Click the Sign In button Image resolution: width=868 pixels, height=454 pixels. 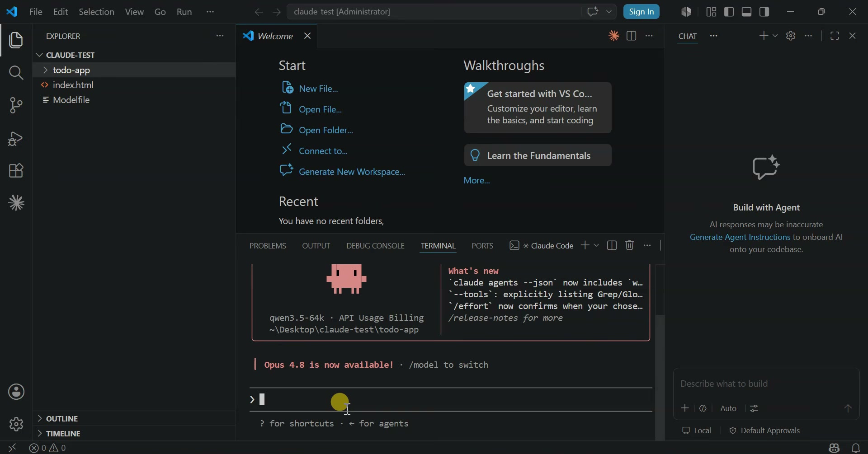click(642, 12)
